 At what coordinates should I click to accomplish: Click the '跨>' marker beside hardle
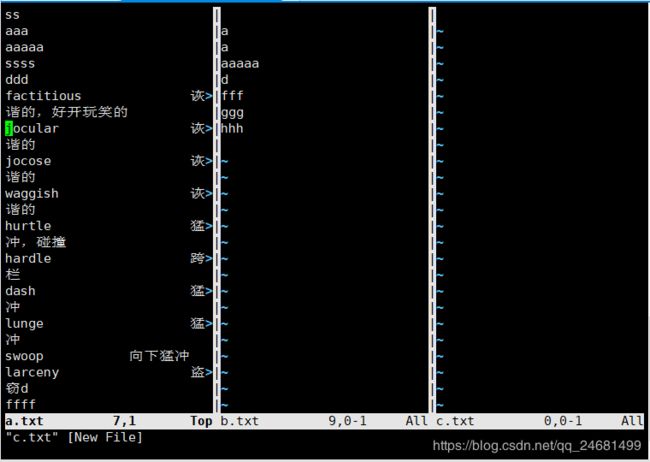(x=201, y=258)
